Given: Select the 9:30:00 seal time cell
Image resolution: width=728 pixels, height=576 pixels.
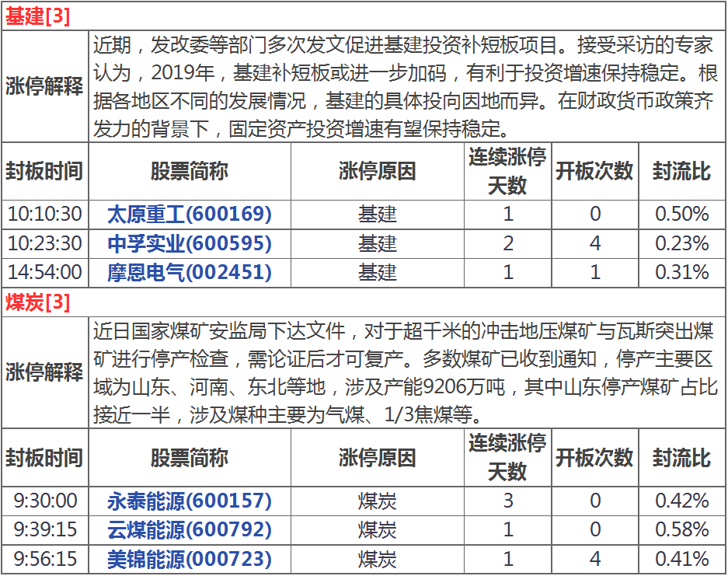Looking at the screenshot, I should pyautogui.click(x=44, y=501).
